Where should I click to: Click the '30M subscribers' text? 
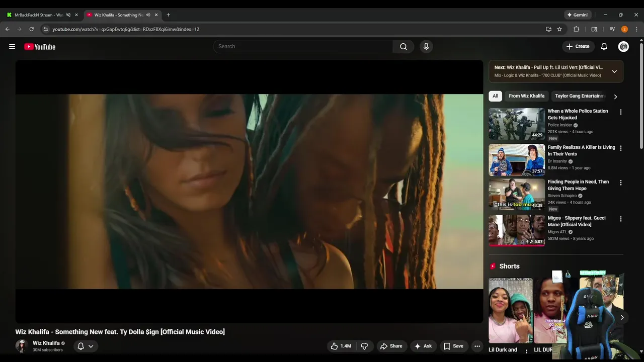click(x=48, y=350)
